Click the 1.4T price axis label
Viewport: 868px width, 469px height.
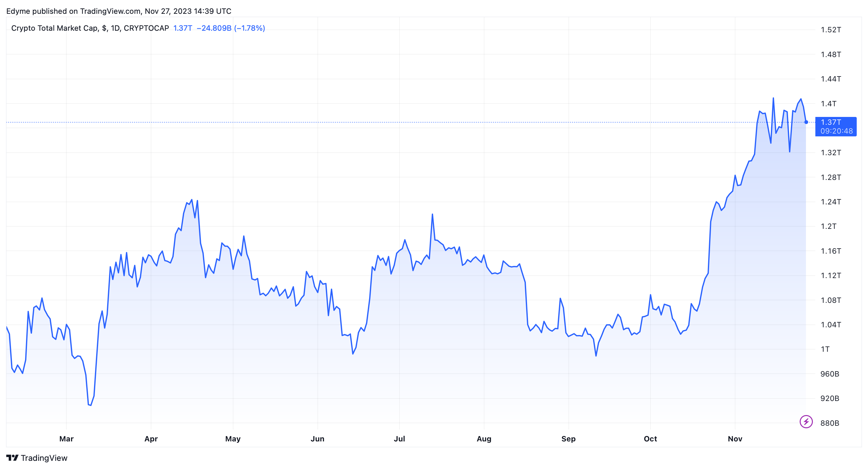click(x=828, y=103)
